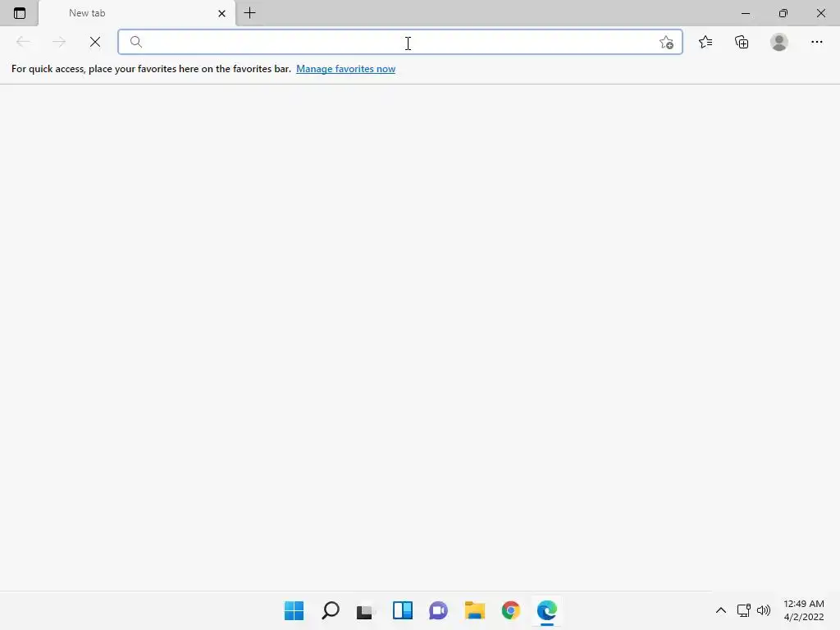Open Settings and more menu

[x=816, y=42]
